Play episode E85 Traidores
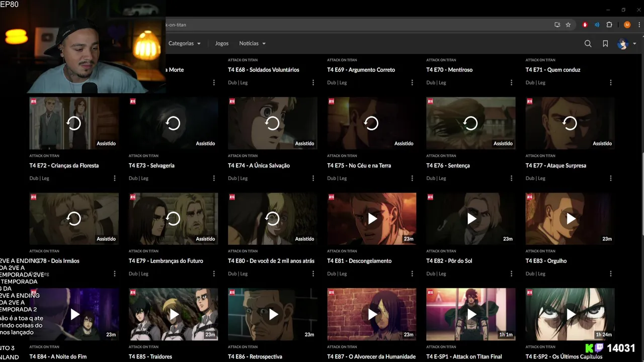 tap(174, 315)
